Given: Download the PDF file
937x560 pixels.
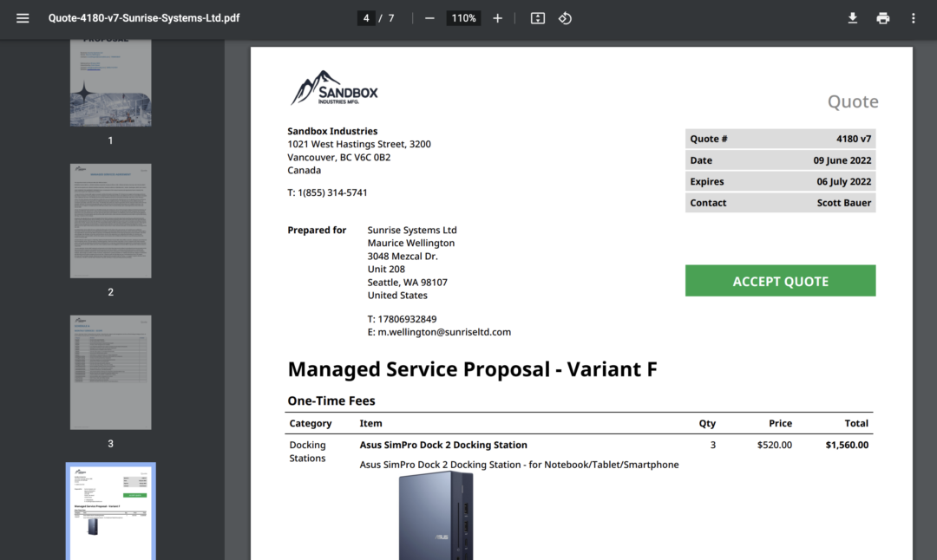Looking at the screenshot, I should 853,18.
